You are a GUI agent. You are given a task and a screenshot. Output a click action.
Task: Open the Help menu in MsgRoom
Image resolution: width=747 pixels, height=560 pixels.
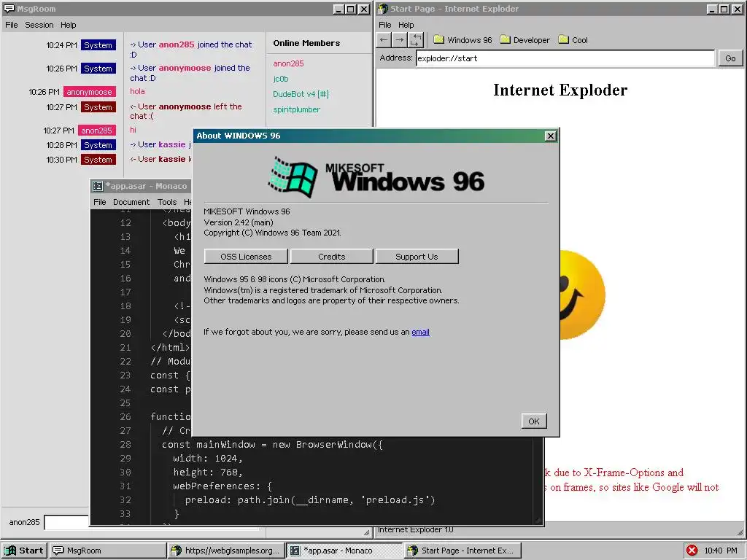(68, 25)
